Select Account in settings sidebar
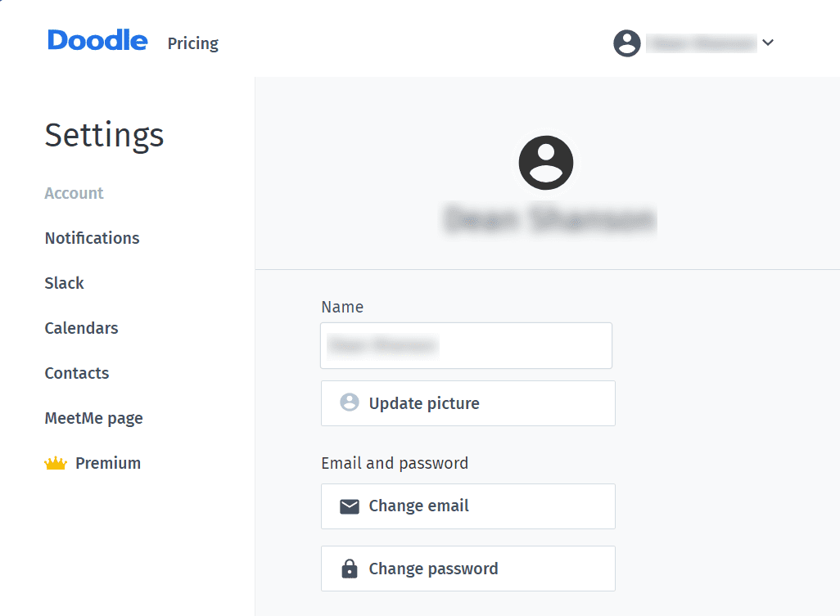840x616 pixels. tap(74, 193)
